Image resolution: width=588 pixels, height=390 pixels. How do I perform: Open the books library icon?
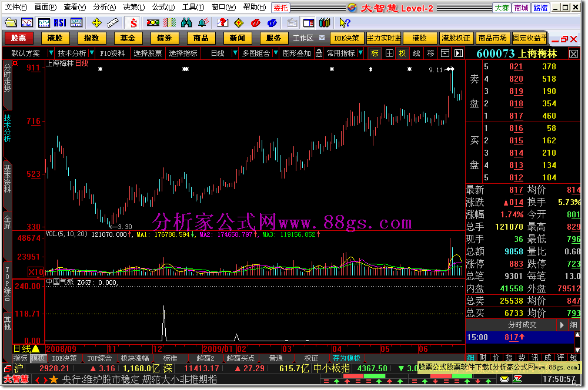click(x=325, y=23)
